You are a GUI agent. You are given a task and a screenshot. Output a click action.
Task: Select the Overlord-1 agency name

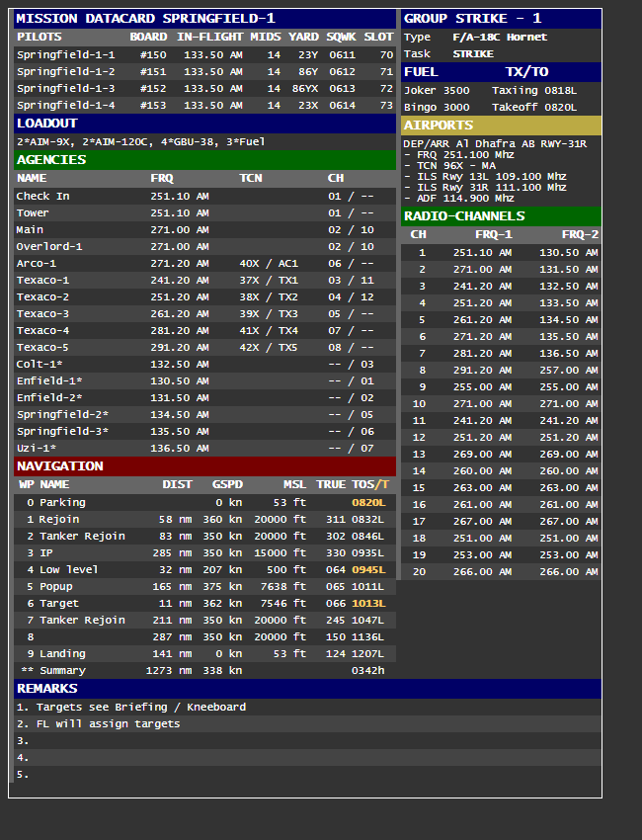tap(48, 246)
